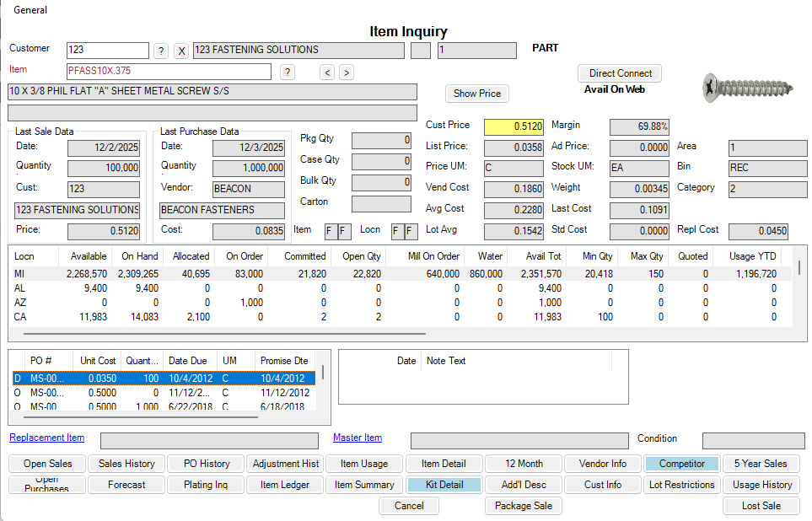
Task: Open Plating Inq
Action: point(207,485)
